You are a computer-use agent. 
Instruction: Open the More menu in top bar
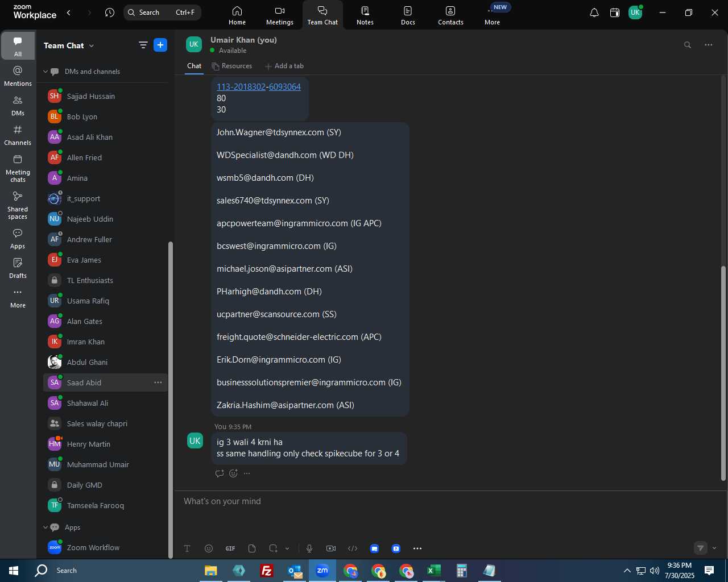coord(493,15)
